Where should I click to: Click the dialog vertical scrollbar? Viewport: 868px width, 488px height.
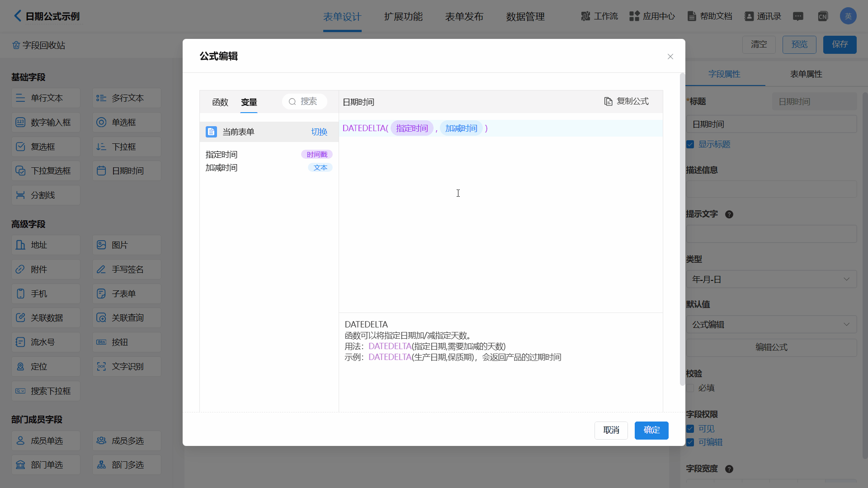point(682,229)
